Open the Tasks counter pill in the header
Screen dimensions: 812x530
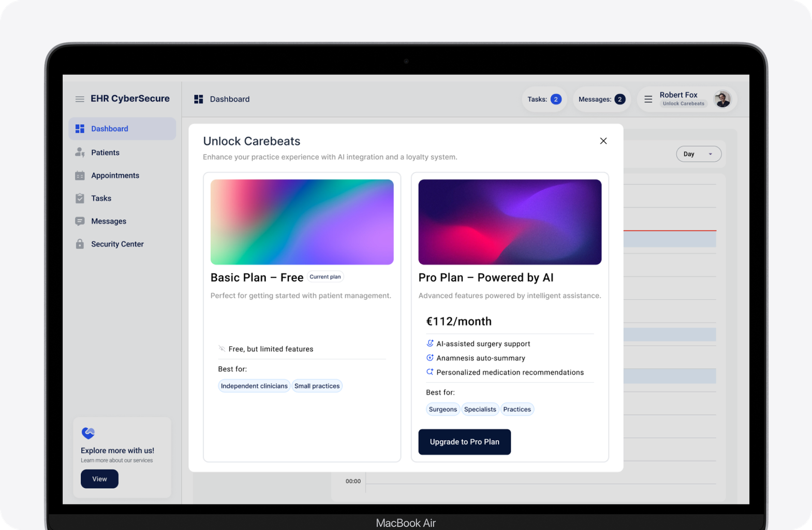click(544, 99)
